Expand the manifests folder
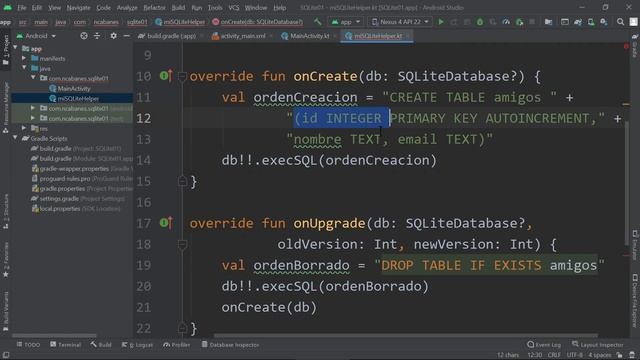The width and height of the screenshot is (640, 360). pos(24,58)
